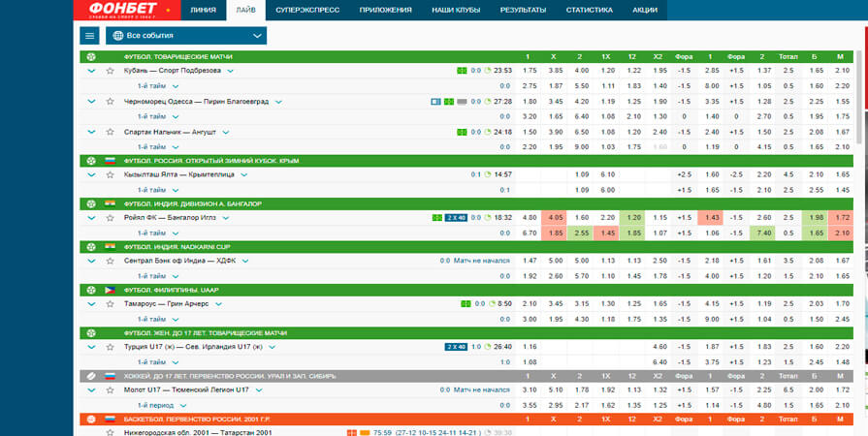
Task: Open the hamburger menu button
Action: (x=89, y=36)
